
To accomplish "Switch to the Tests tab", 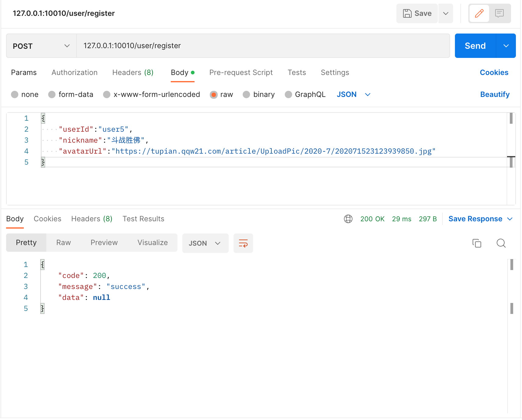I will [296, 73].
